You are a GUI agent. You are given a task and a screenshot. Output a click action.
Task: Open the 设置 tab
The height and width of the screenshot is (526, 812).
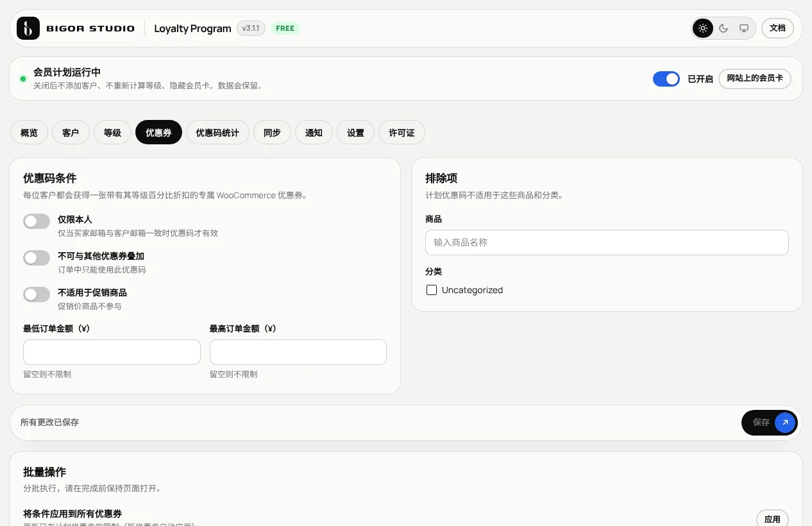pos(355,133)
